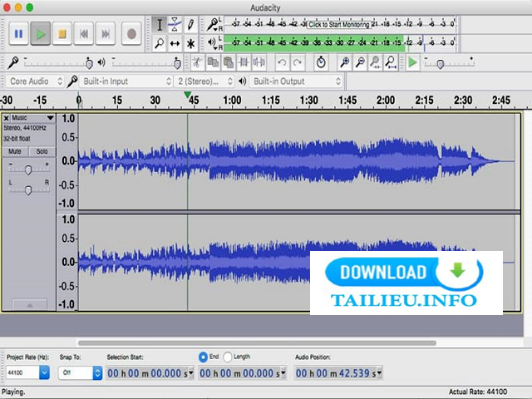Click the Playing. status text
The width and height of the screenshot is (532, 399).
pos(13,392)
